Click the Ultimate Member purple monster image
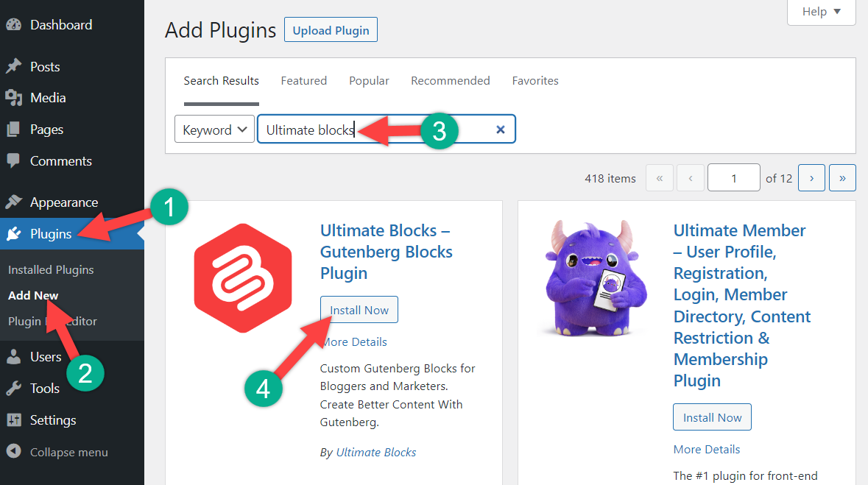This screenshot has height=485, width=868. 595,278
